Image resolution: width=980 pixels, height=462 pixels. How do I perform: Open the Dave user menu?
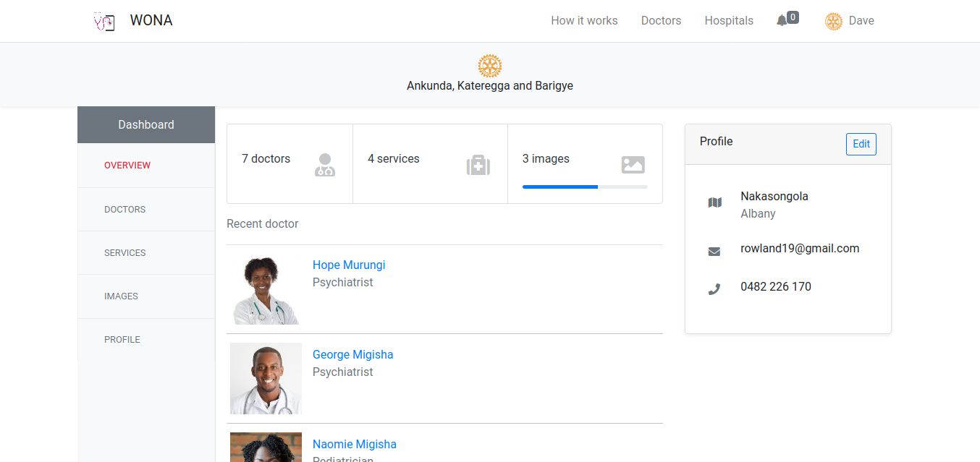850,21
